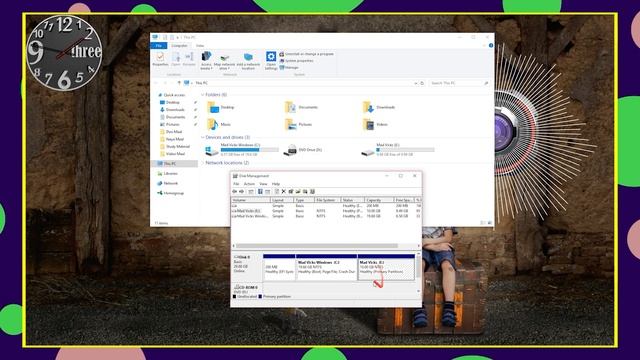The width and height of the screenshot is (640, 360).
Task: Select the (E:) partition block in Disk 0
Action: pyautogui.click(x=386, y=267)
